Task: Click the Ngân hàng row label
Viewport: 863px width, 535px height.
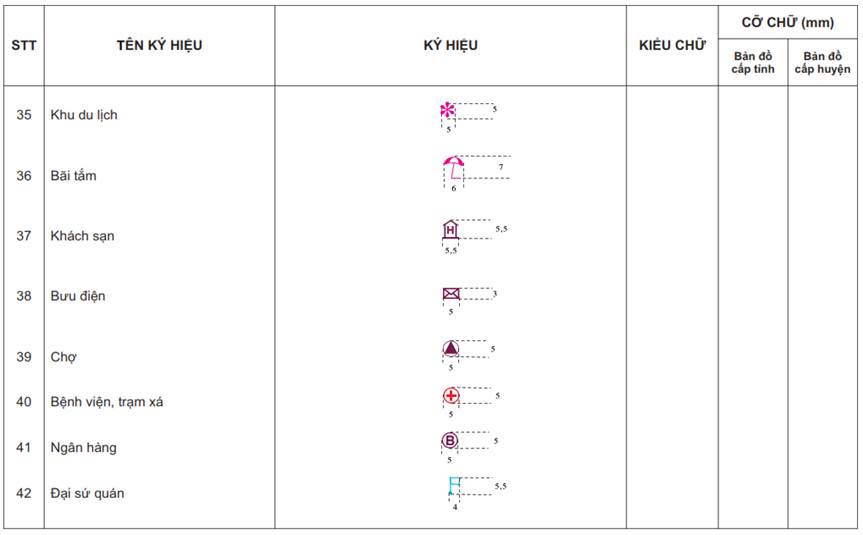Action: (83, 447)
